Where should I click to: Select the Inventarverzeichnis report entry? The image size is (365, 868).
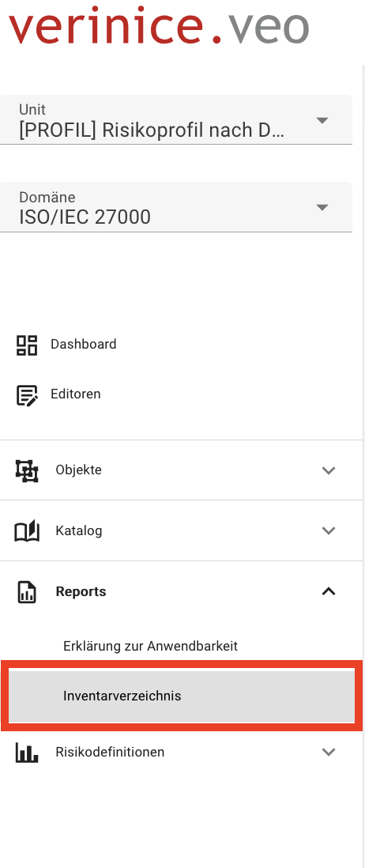click(x=182, y=696)
